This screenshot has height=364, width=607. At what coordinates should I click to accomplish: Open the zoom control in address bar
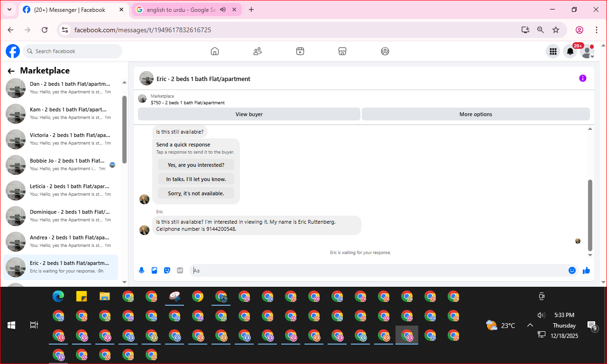[541, 30]
